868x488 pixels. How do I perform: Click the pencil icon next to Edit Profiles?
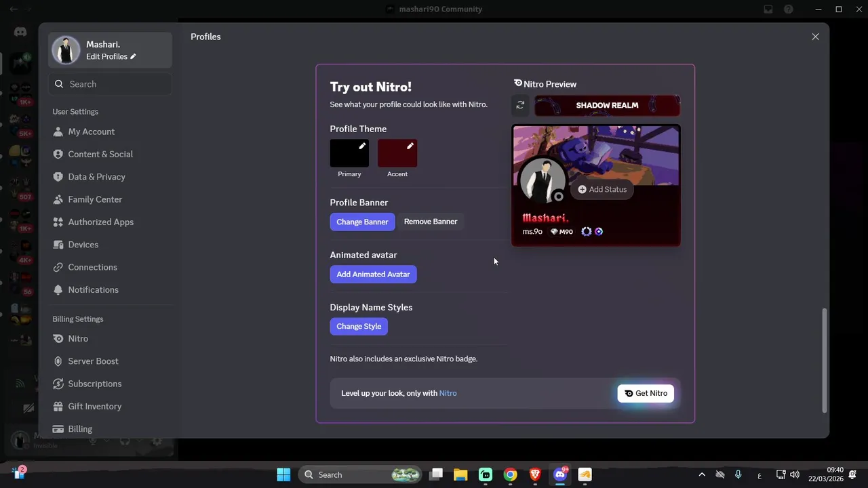[133, 56]
